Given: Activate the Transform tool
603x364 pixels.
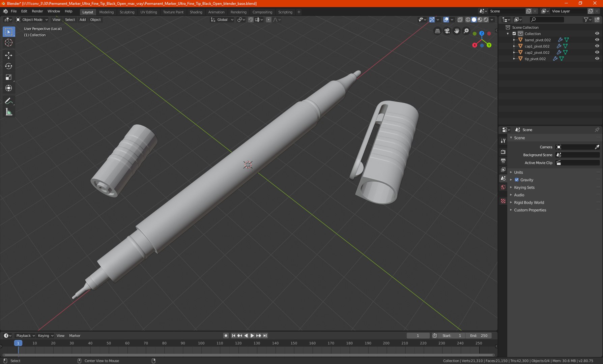Looking at the screenshot, I should coord(9,88).
